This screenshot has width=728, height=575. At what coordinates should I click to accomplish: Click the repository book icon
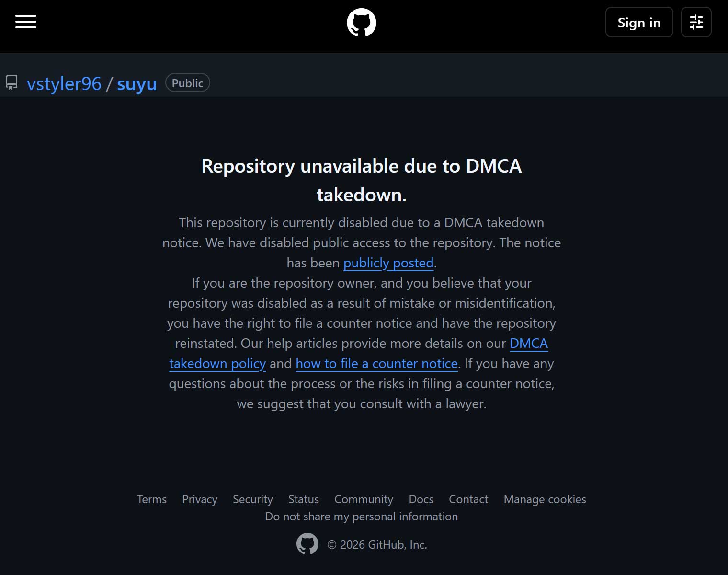click(11, 83)
